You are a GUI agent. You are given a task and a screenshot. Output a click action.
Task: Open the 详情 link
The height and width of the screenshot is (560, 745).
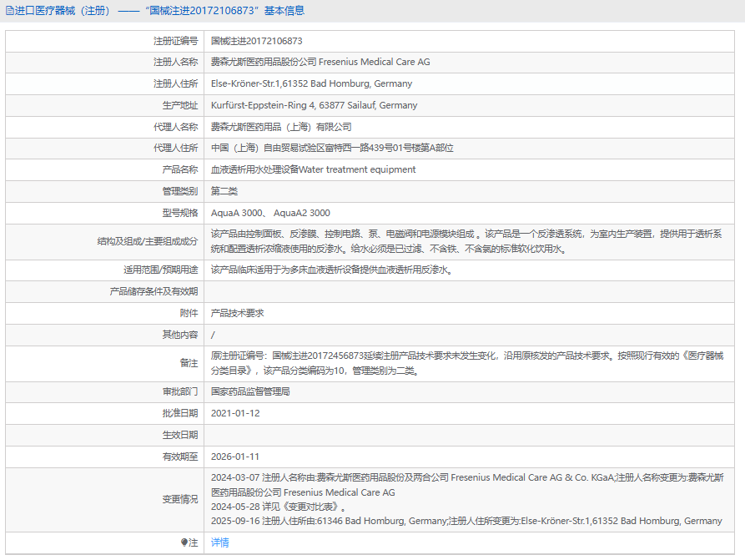point(219,542)
